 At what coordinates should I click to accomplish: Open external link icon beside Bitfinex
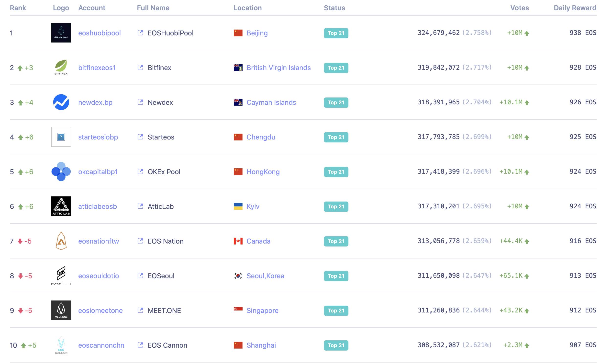pos(140,67)
